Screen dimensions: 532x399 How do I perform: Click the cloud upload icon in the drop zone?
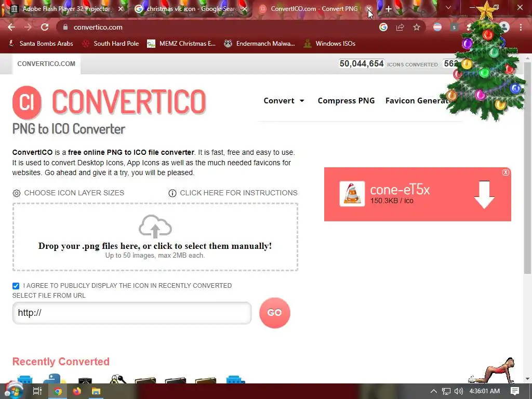click(155, 227)
